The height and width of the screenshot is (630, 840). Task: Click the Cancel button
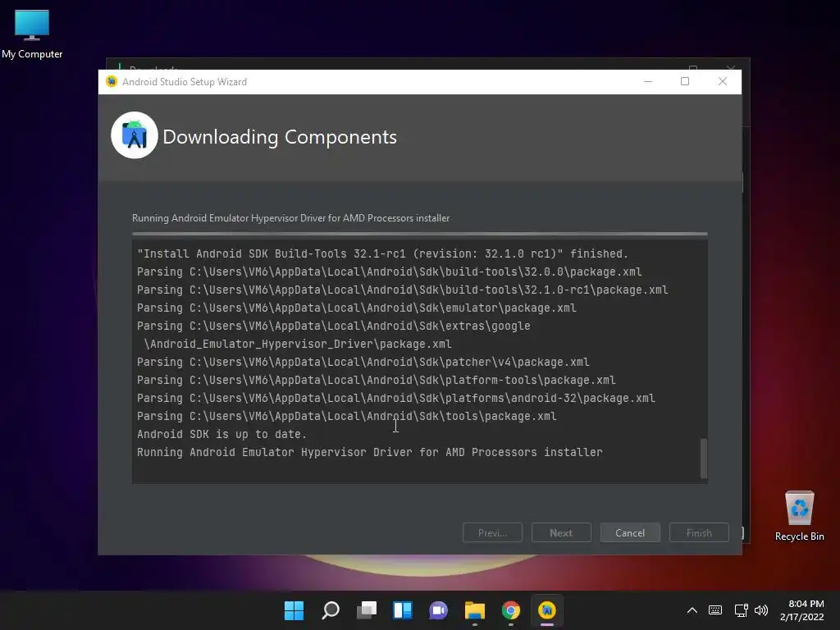click(630, 532)
